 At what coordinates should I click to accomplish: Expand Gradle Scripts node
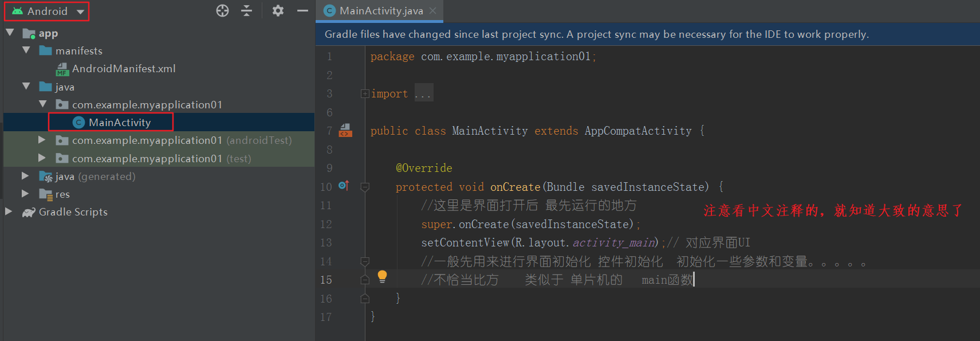pyautogui.click(x=9, y=211)
